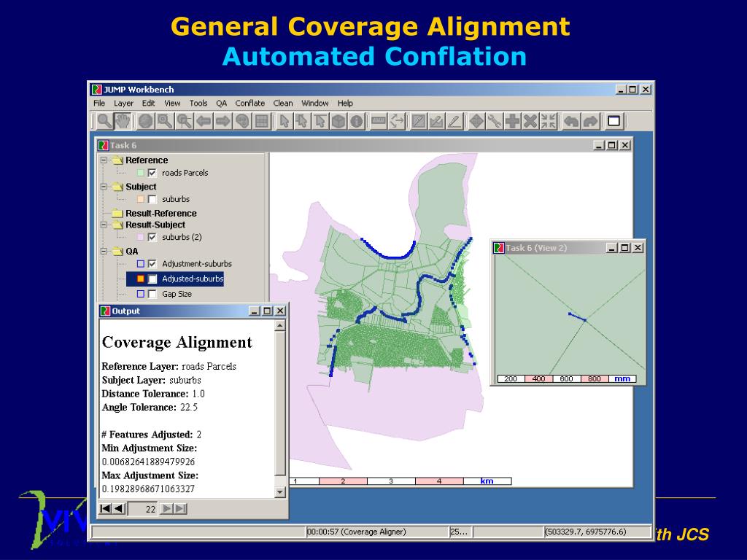Image resolution: width=747 pixels, height=560 pixels.
Task: Click the four inward arrows icon
Action: (x=549, y=121)
